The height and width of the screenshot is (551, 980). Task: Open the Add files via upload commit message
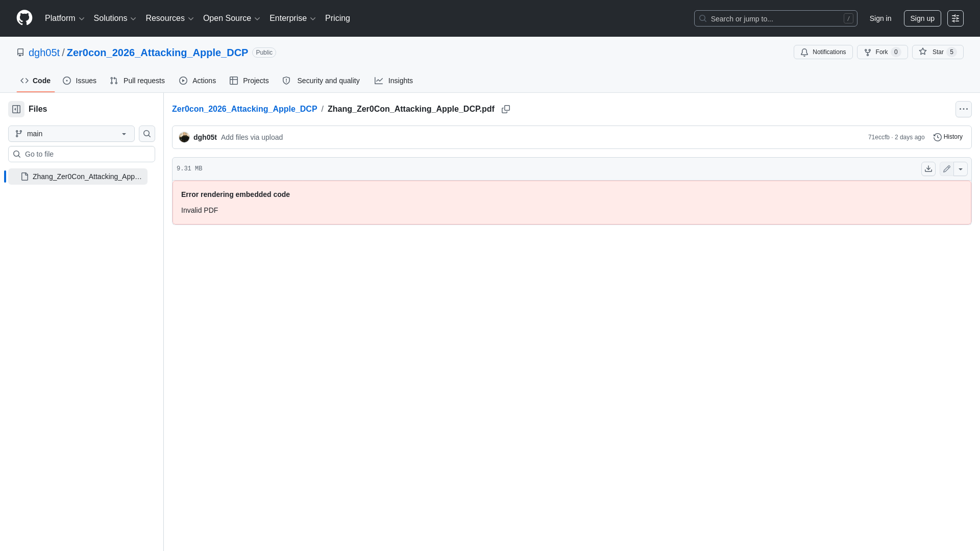(252, 137)
